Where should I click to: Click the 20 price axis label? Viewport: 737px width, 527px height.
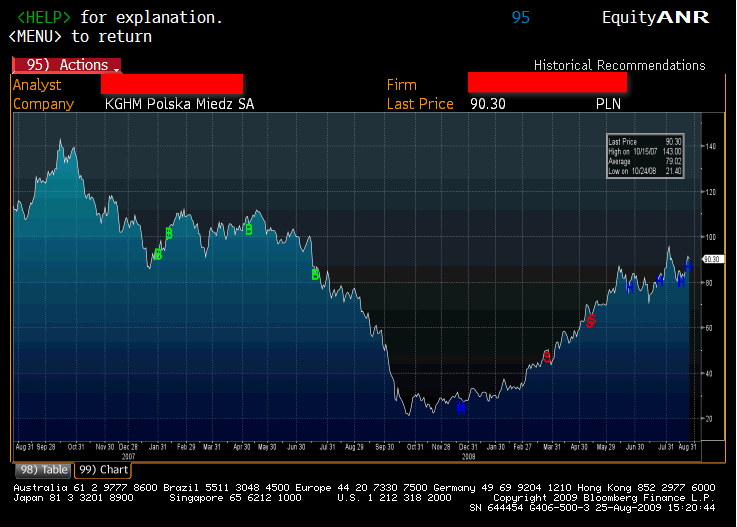(x=709, y=418)
